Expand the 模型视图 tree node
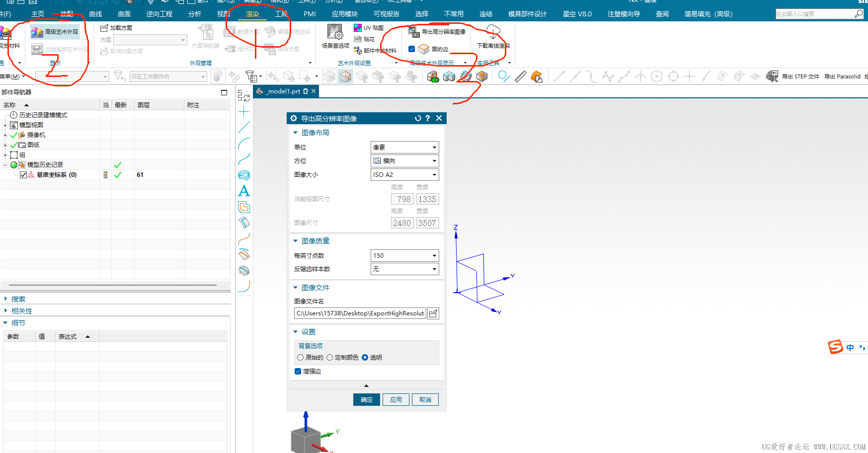The height and width of the screenshot is (453, 868). (6, 125)
